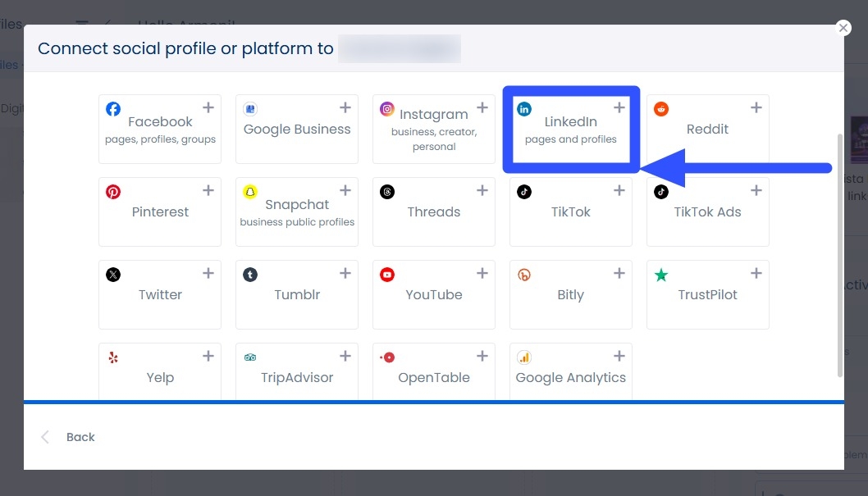Select the Reddit platform icon
The height and width of the screenshot is (496, 868).
[x=660, y=107]
